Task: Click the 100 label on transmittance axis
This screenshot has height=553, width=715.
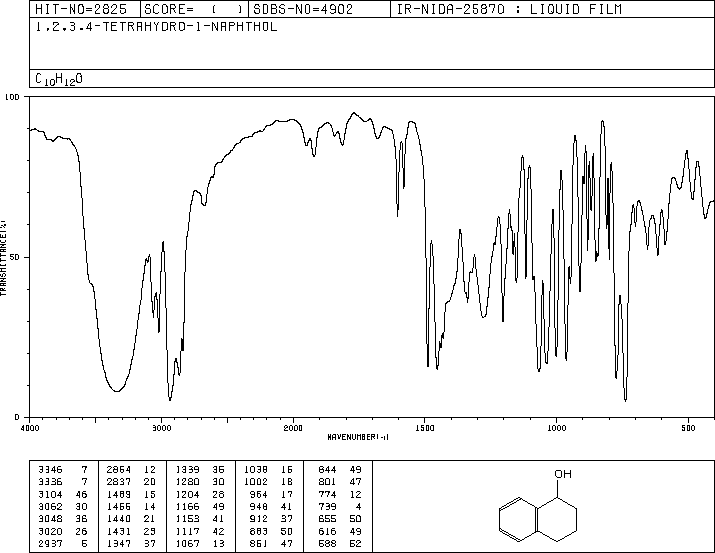Action: point(12,97)
